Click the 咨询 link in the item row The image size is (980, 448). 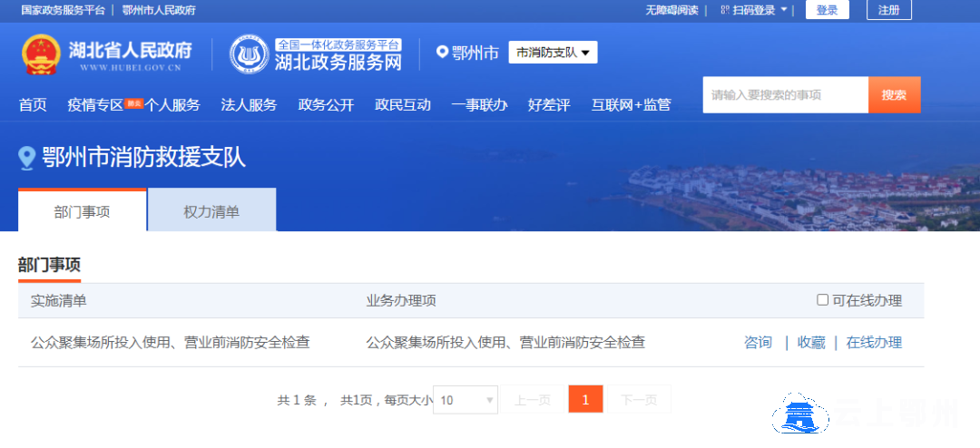tap(758, 343)
